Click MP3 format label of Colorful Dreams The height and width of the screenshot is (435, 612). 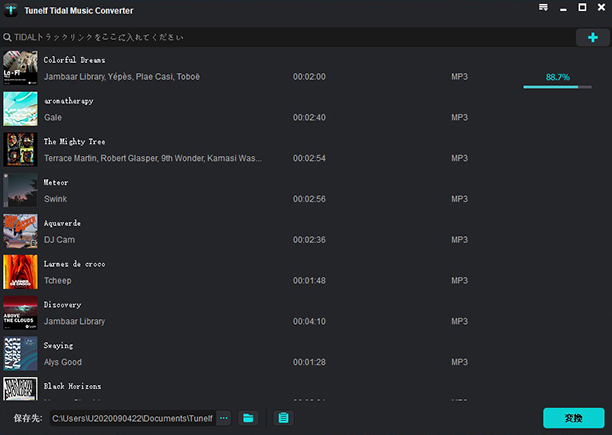tap(459, 77)
